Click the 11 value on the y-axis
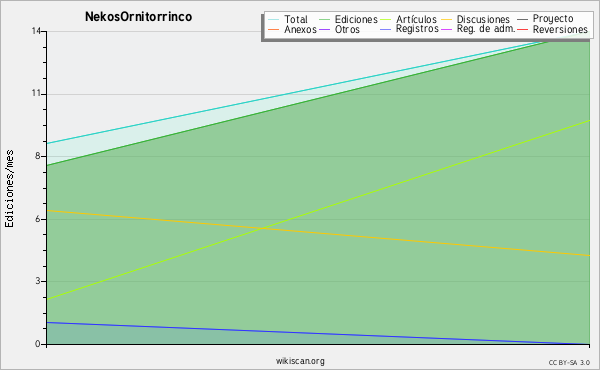The image size is (600, 370). pos(36,93)
